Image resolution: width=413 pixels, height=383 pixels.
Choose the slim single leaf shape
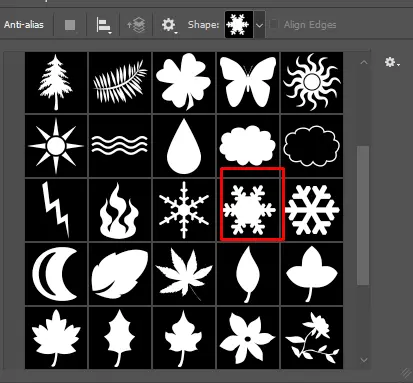tap(248, 274)
